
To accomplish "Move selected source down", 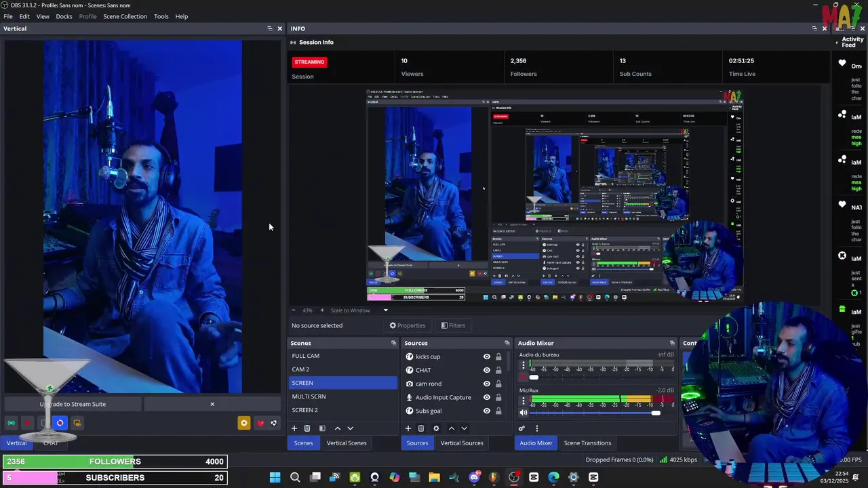I will click(x=464, y=428).
